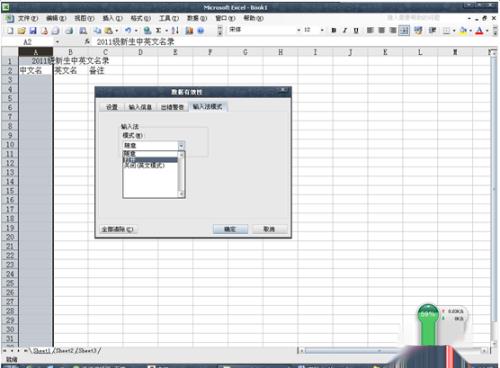Image resolution: width=500 pixels, height=368 pixels.
Task: Click the font color red A icon
Action: 479,31
